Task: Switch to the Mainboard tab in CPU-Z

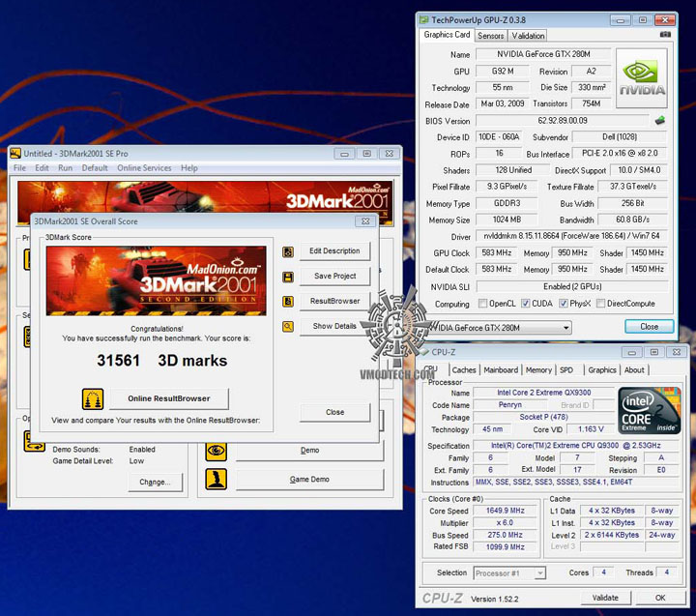Action: tap(501, 370)
